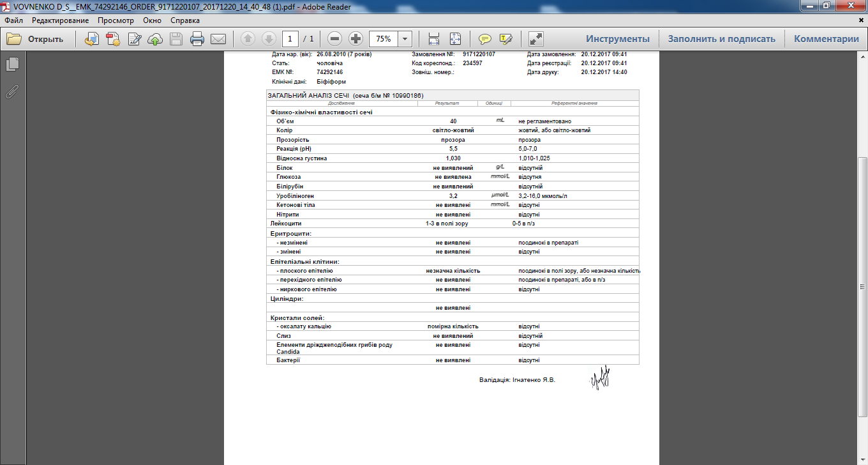Click the convert file to PDF online icon

click(x=92, y=39)
